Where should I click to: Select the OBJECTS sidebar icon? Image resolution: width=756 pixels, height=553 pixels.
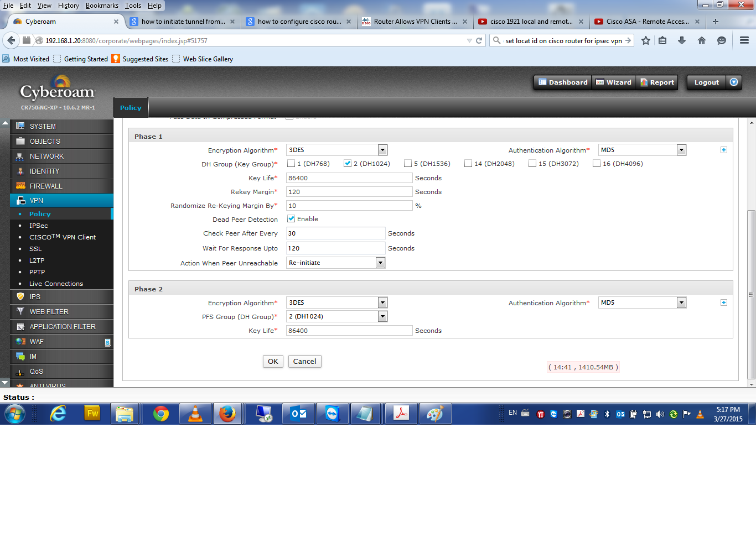(x=20, y=141)
